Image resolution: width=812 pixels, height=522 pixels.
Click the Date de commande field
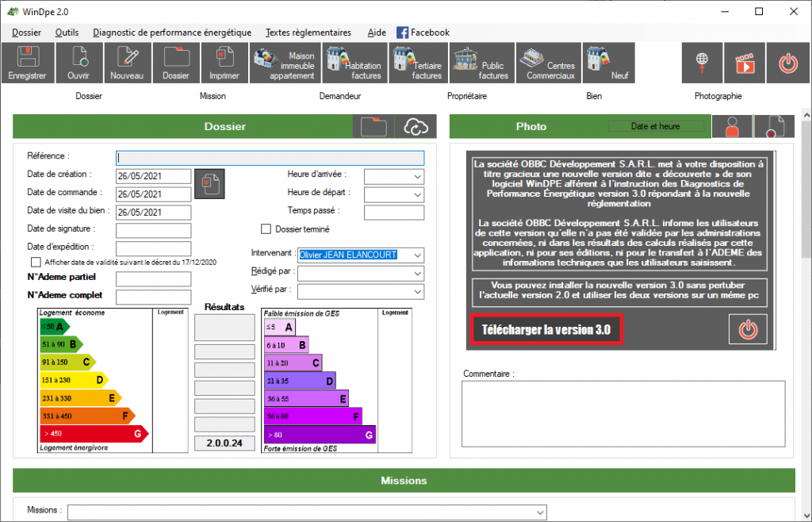point(153,194)
